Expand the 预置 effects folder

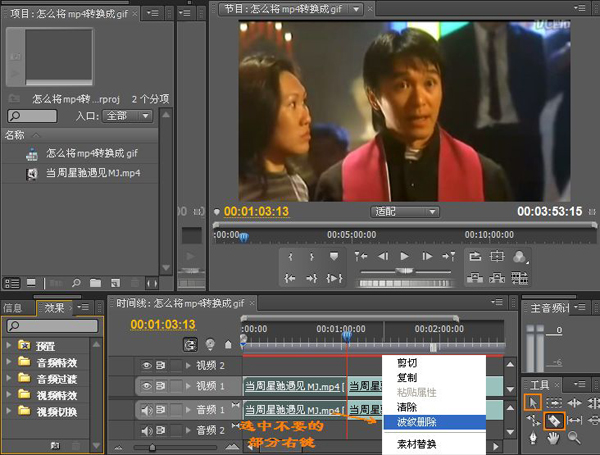[x=8, y=345]
